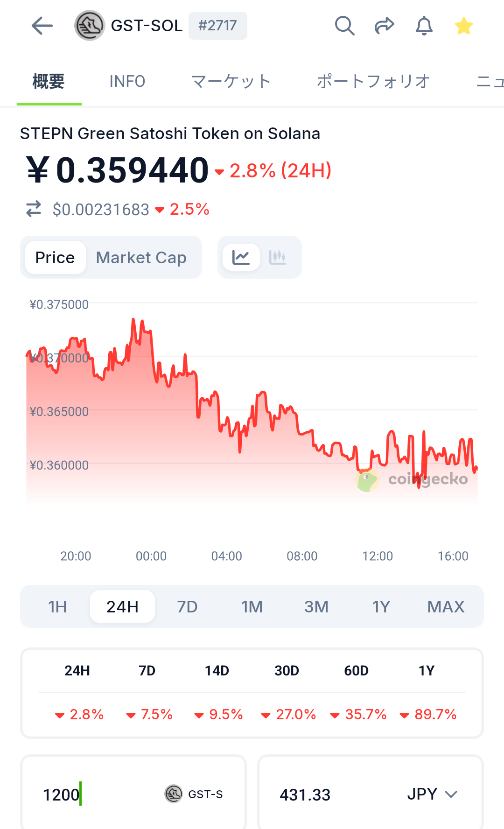Screen dimensions: 504x829
Task: Tap the share arrow icon
Action: (384, 26)
